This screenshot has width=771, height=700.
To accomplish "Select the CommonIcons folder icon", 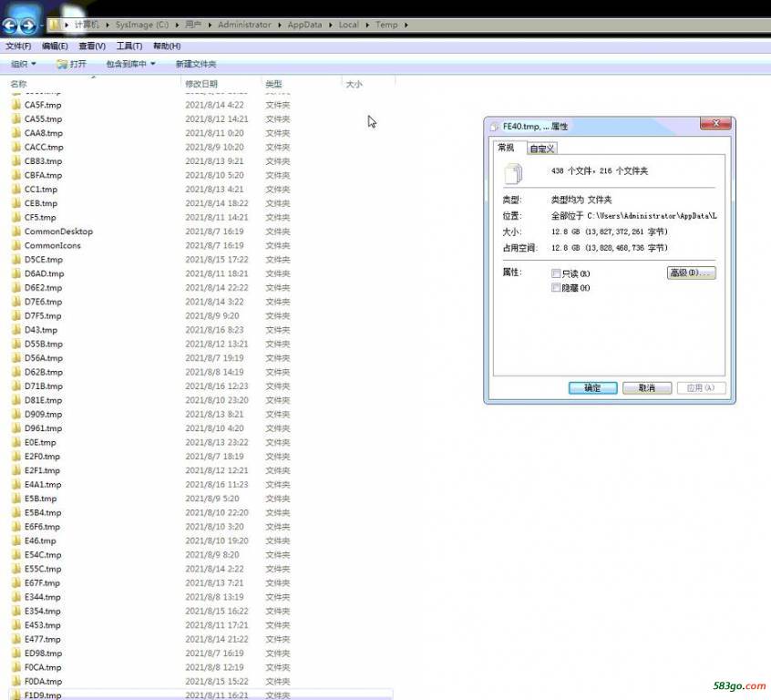I will [x=16, y=246].
